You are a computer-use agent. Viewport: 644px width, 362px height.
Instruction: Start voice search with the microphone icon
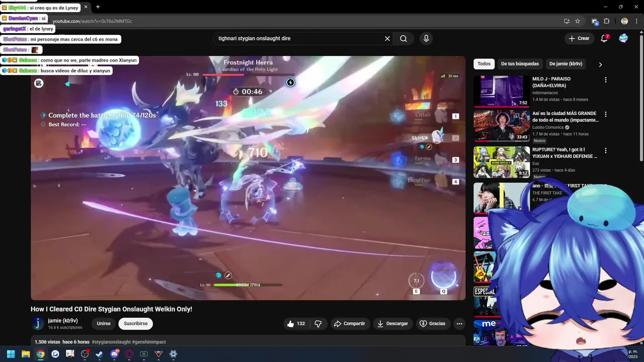(426, 39)
